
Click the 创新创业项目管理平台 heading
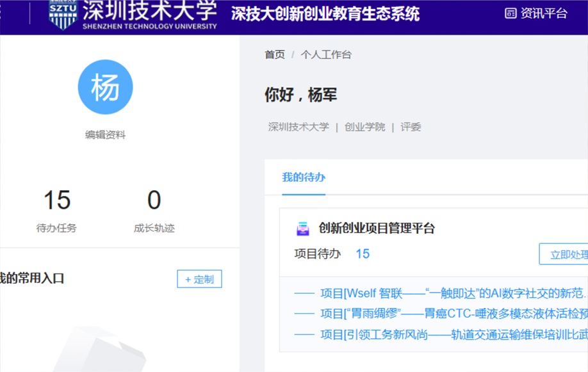click(x=379, y=227)
